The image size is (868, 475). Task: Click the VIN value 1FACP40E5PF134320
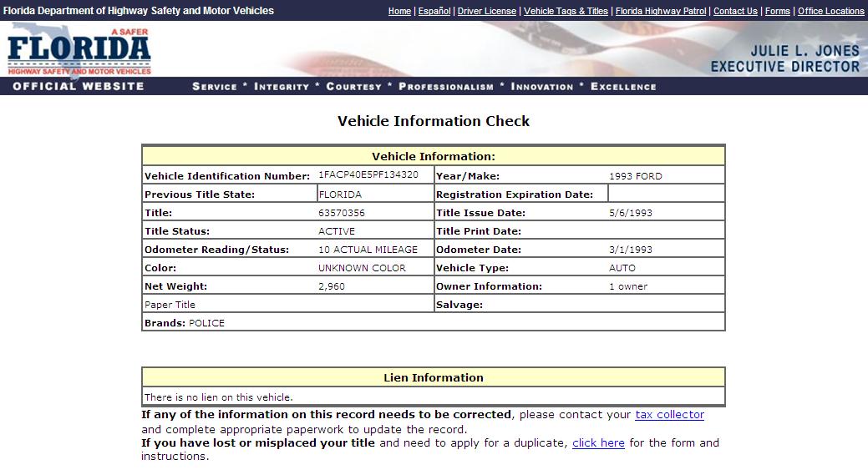pos(368,174)
